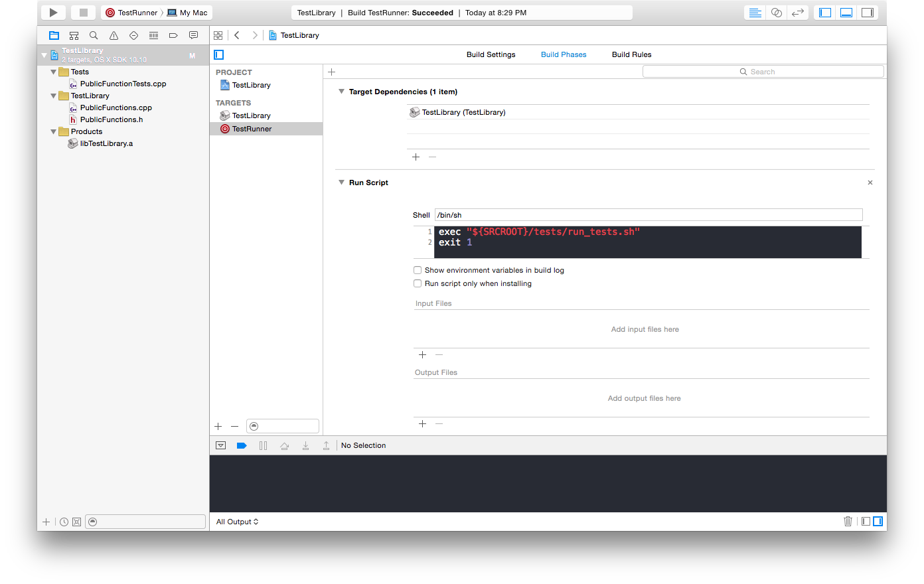Add an input file
The width and height of the screenshot is (924, 584).
(x=423, y=355)
